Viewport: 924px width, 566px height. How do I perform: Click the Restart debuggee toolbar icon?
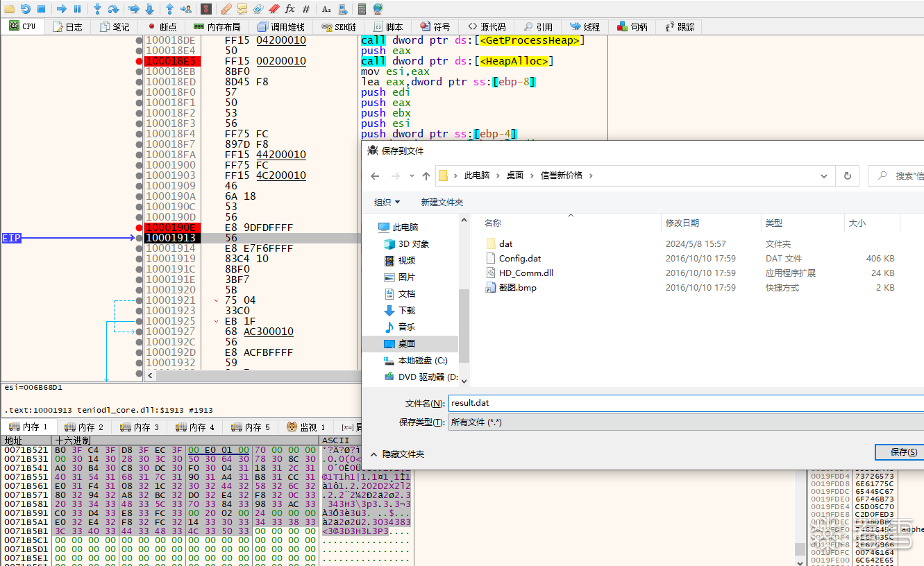click(x=26, y=9)
